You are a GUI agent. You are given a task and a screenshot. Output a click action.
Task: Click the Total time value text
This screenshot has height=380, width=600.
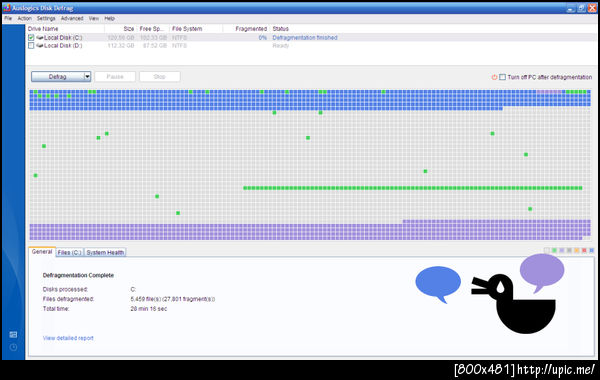click(x=149, y=308)
